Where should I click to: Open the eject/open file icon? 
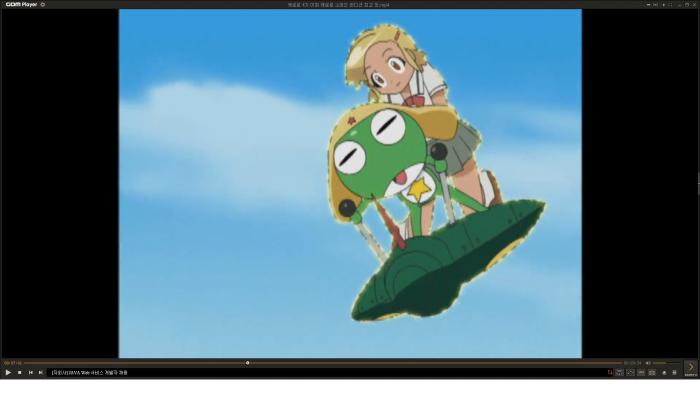coord(664,372)
